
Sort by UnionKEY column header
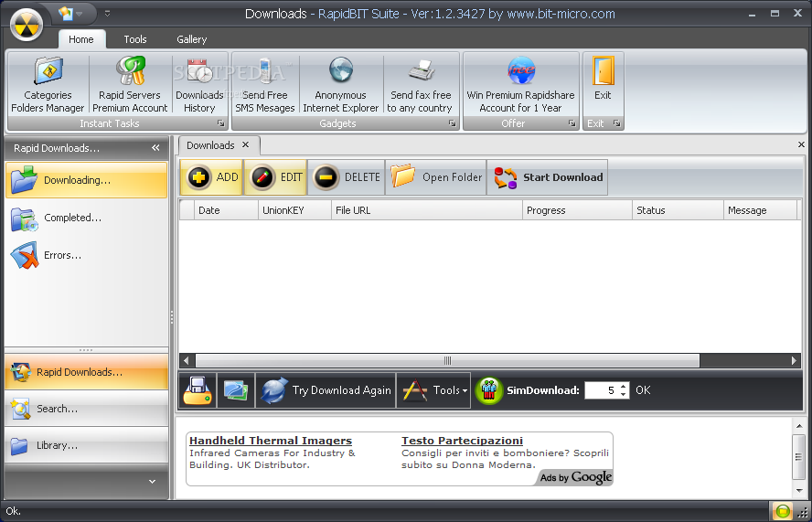[x=294, y=210]
